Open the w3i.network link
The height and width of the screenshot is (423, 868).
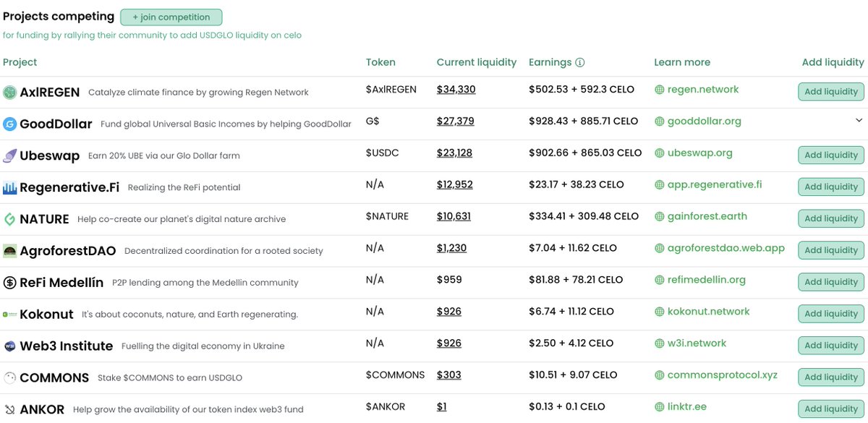pos(697,343)
